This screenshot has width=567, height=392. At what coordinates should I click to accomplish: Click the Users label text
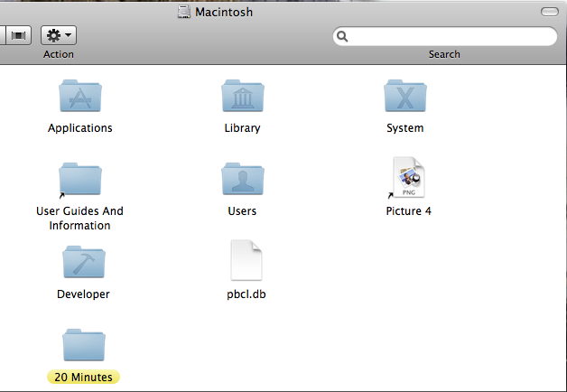[x=242, y=210]
